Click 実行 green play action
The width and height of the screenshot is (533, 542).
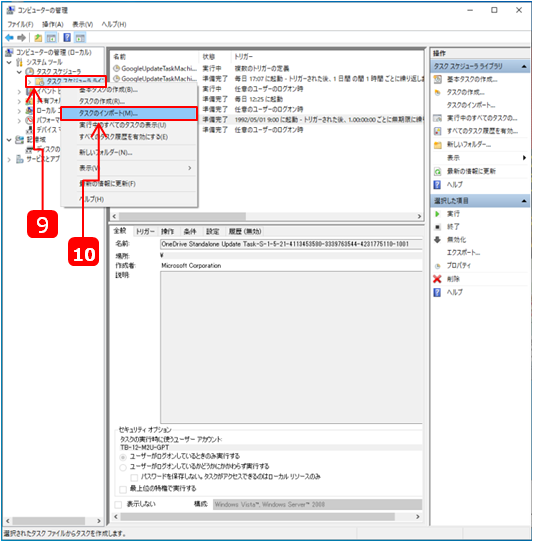tap(453, 214)
